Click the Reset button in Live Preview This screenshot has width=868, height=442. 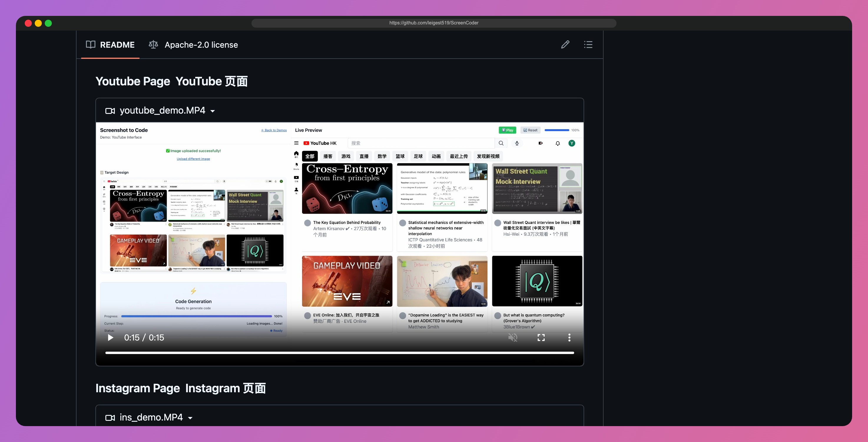point(530,130)
